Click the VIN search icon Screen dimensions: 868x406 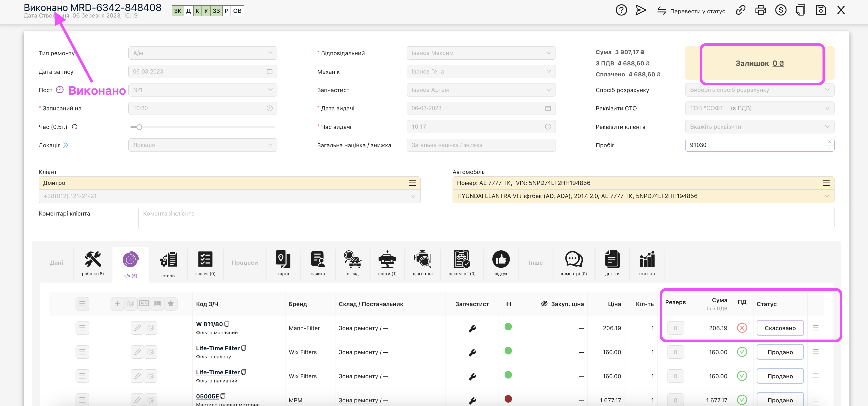[144, 303]
